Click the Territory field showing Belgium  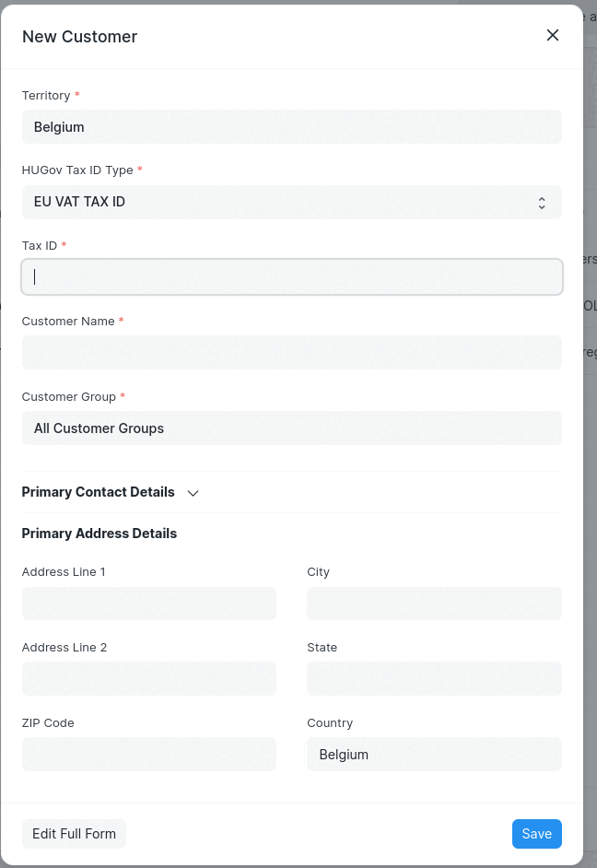(x=291, y=127)
